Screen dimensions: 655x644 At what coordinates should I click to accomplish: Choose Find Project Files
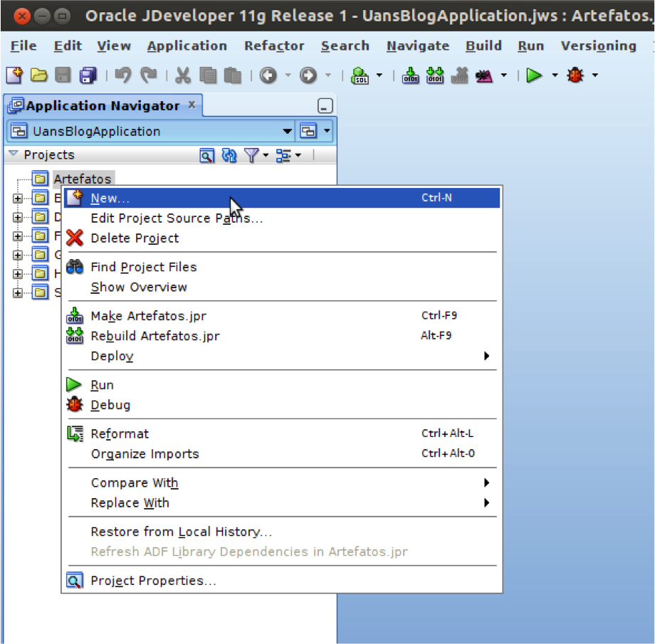(282, 268)
